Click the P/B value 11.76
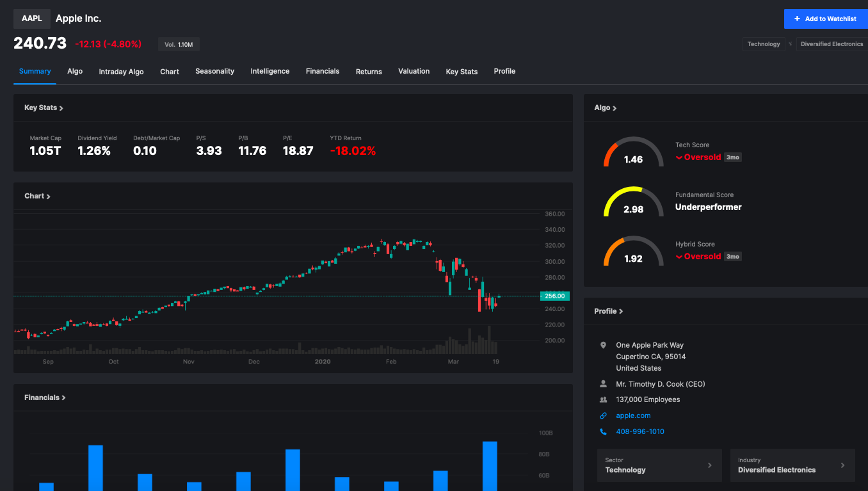 [252, 151]
